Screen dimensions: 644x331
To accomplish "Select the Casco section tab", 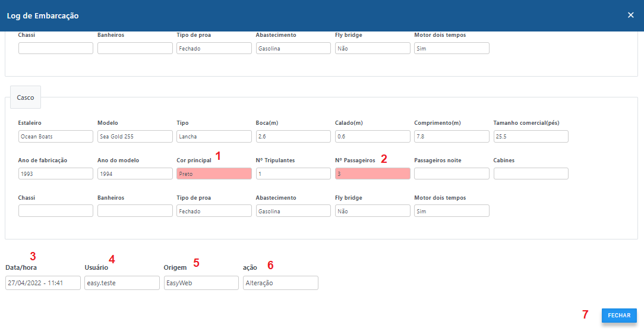I will 26,97.
